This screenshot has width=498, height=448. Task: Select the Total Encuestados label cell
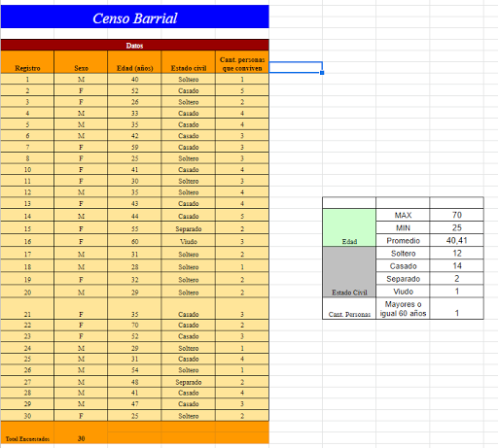tap(27, 432)
